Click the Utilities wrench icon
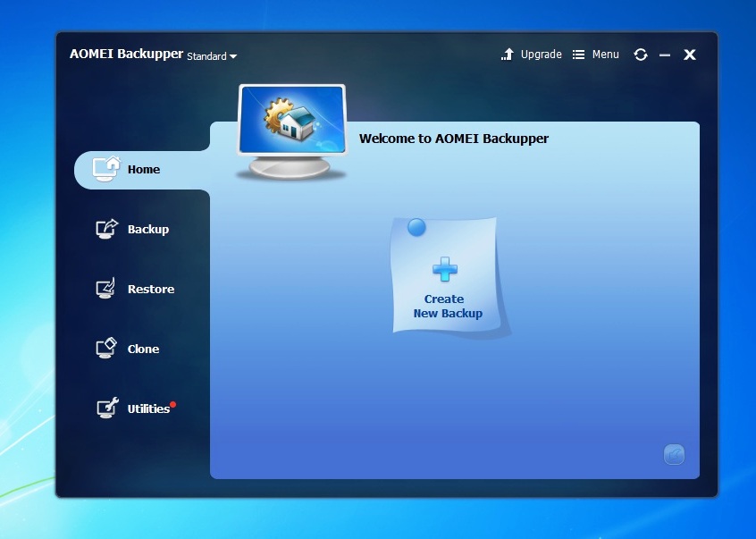This screenshot has height=539, width=756. (107, 408)
